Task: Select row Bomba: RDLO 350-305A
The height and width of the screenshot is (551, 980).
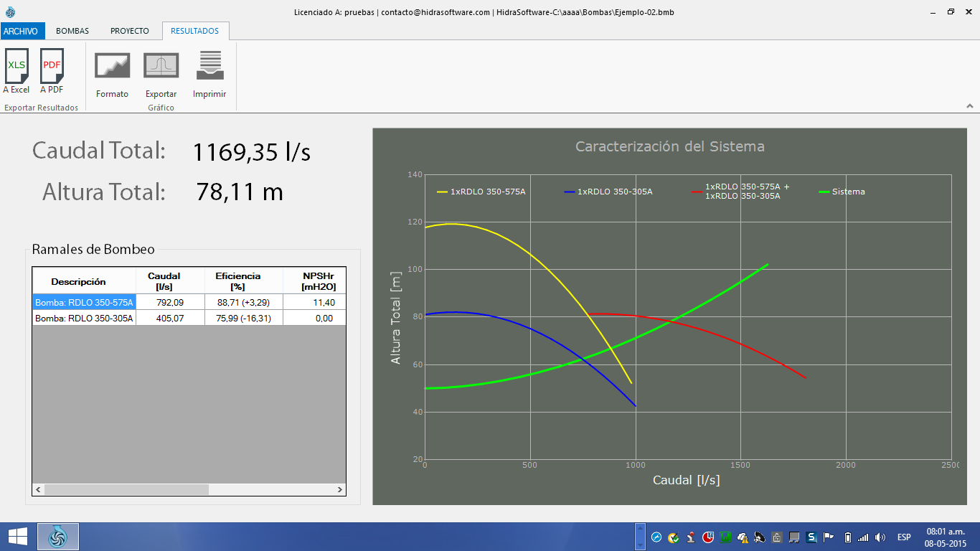Action: coord(189,318)
